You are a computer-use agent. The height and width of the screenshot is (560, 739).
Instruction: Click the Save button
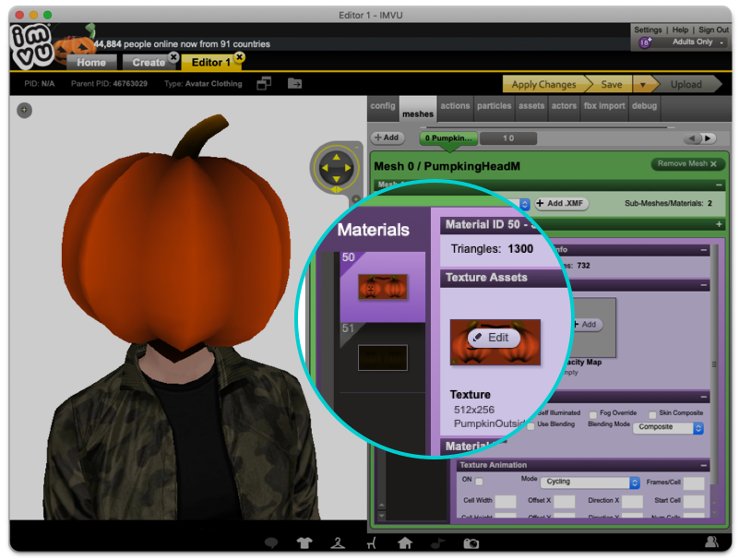[612, 85]
